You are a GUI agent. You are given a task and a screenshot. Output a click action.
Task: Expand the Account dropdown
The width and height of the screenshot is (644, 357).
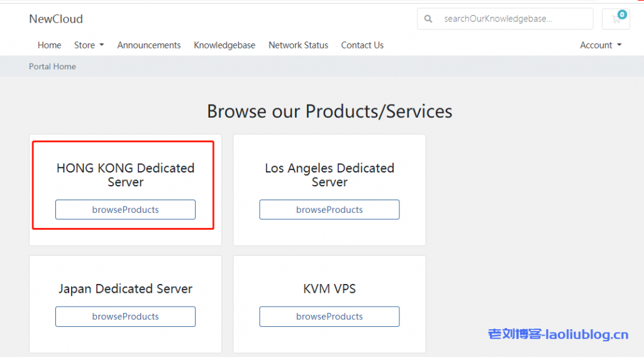[601, 45]
